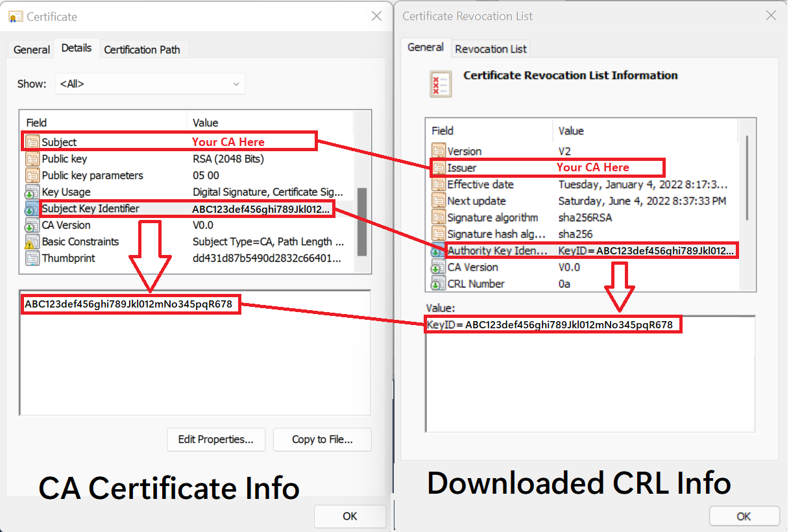Click the Subject Key Identifier extension icon

point(32,209)
